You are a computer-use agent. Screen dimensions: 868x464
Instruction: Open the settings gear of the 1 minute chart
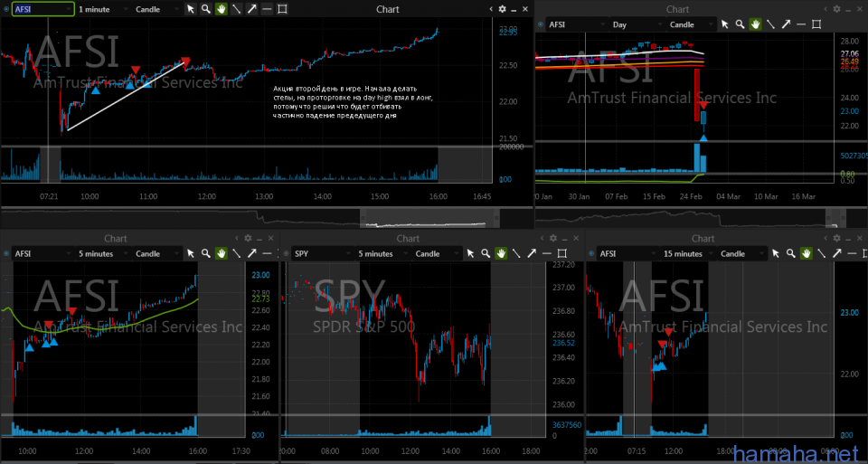click(502, 9)
